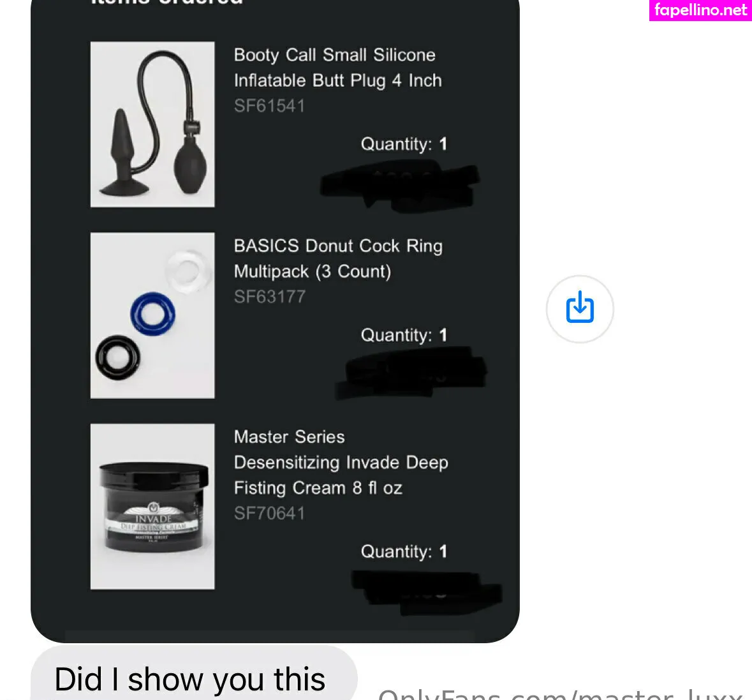
Task: Click the blacked-out price under the cock rings
Action: (x=411, y=373)
